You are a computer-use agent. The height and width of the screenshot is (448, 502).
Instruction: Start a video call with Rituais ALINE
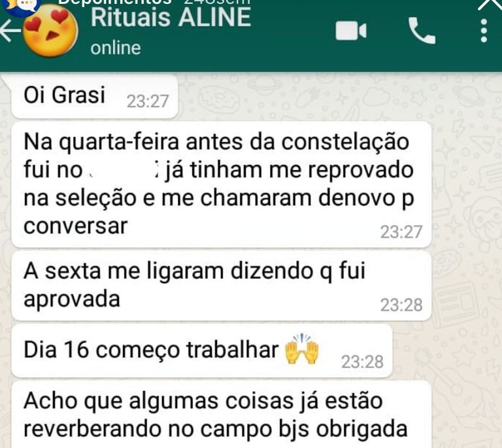click(x=351, y=31)
